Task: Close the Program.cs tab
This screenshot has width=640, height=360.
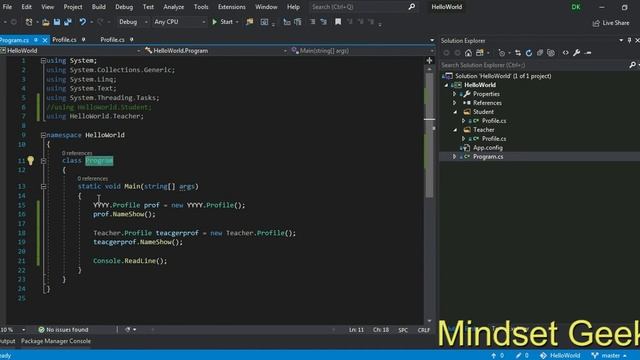Action: pos(45,40)
